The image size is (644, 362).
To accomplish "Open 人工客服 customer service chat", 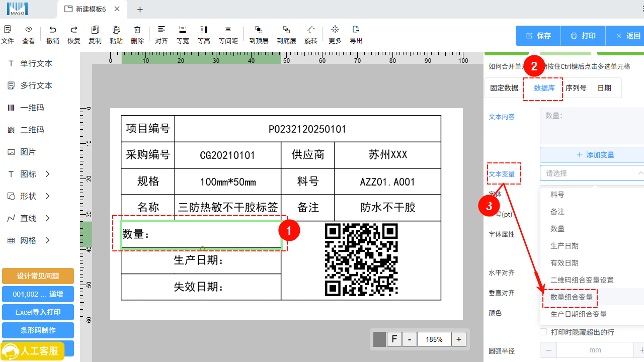I will click(33, 351).
